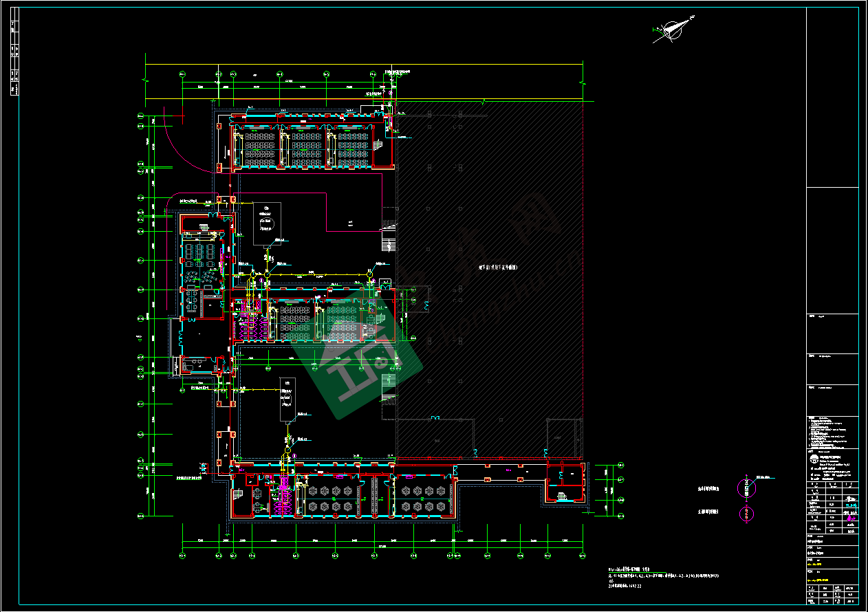This screenshot has width=868, height=612.
Task: Click the lower rectangular equipment box in courtyard
Action: pyautogui.click(x=287, y=399)
